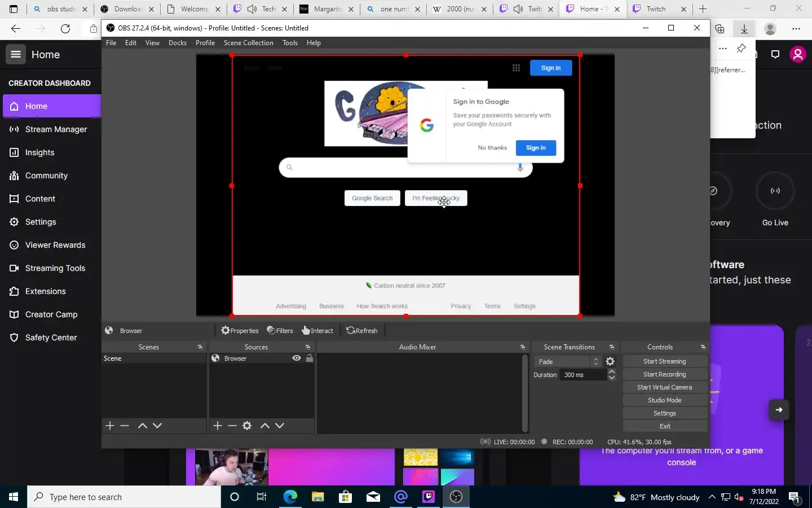Screen dimensions: 812x508
Task: Reload the browser page
Action: tap(65, 28)
